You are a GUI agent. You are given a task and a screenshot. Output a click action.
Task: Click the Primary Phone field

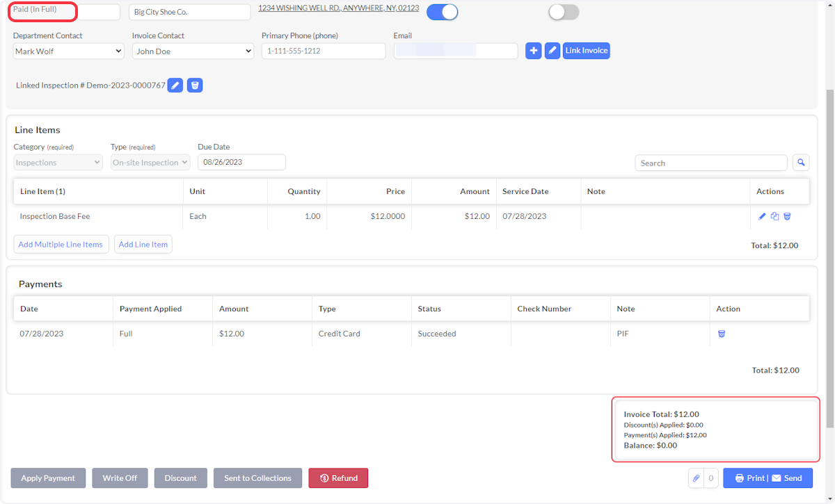click(324, 51)
